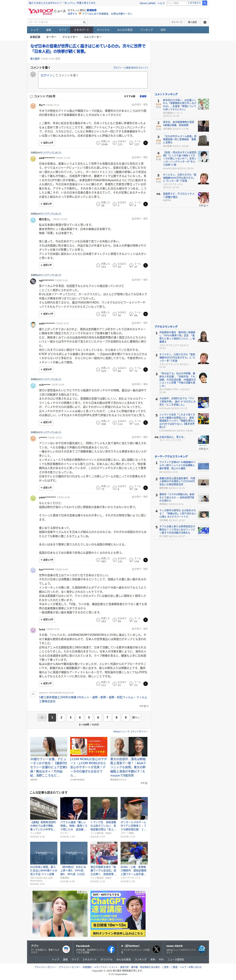The width and height of the screenshot is (236, 980).
Task: Switch comment sort to おすすめ順
Action: (130, 96)
